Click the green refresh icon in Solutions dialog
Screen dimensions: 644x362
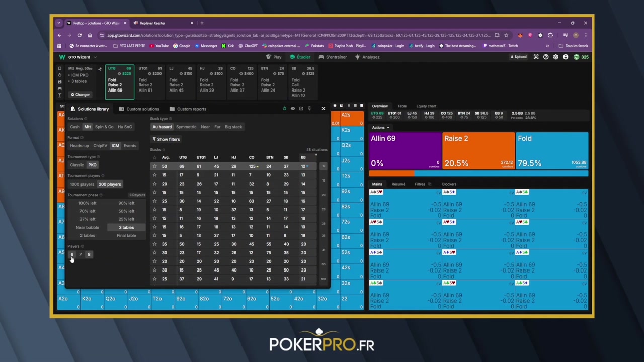pyautogui.click(x=284, y=109)
